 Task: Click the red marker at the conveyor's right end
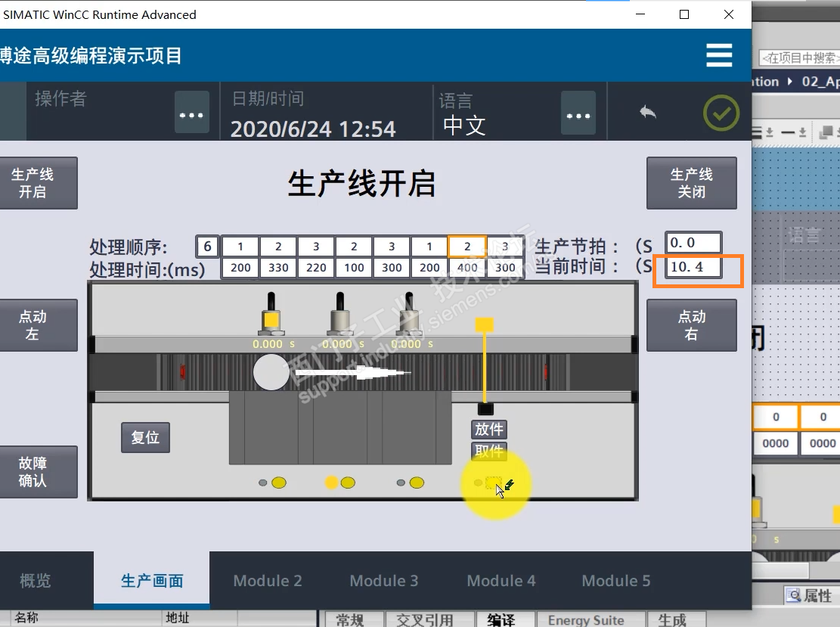(x=546, y=371)
